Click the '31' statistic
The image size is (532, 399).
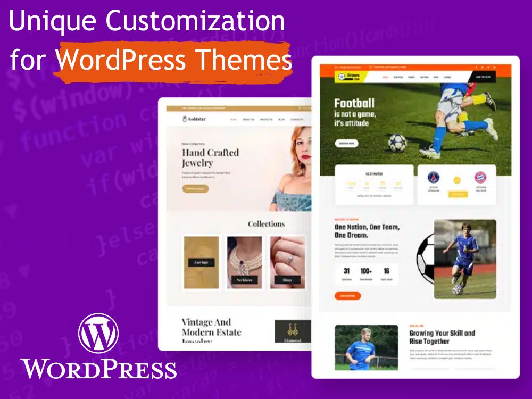tap(346, 271)
